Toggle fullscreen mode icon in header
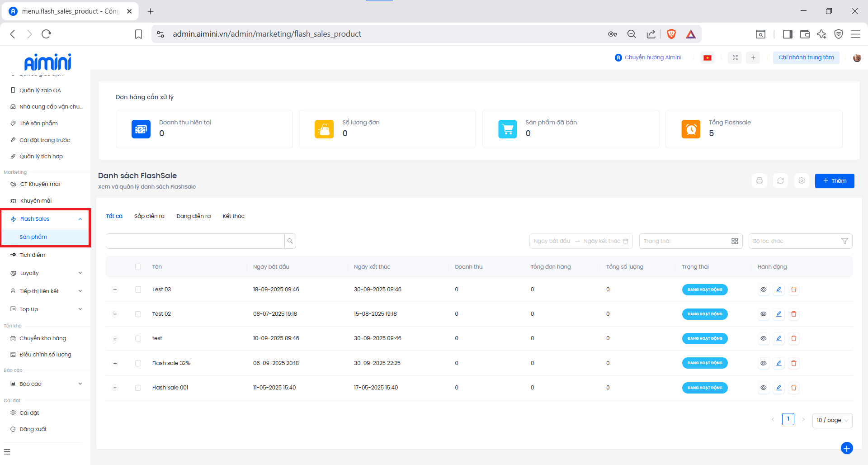Screen dimensions: 868x465 (x=735, y=58)
